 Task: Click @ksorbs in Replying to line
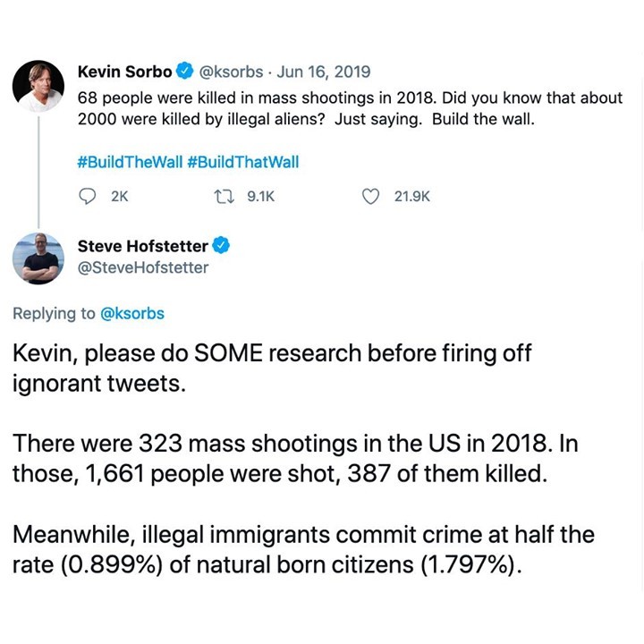click(132, 313)
